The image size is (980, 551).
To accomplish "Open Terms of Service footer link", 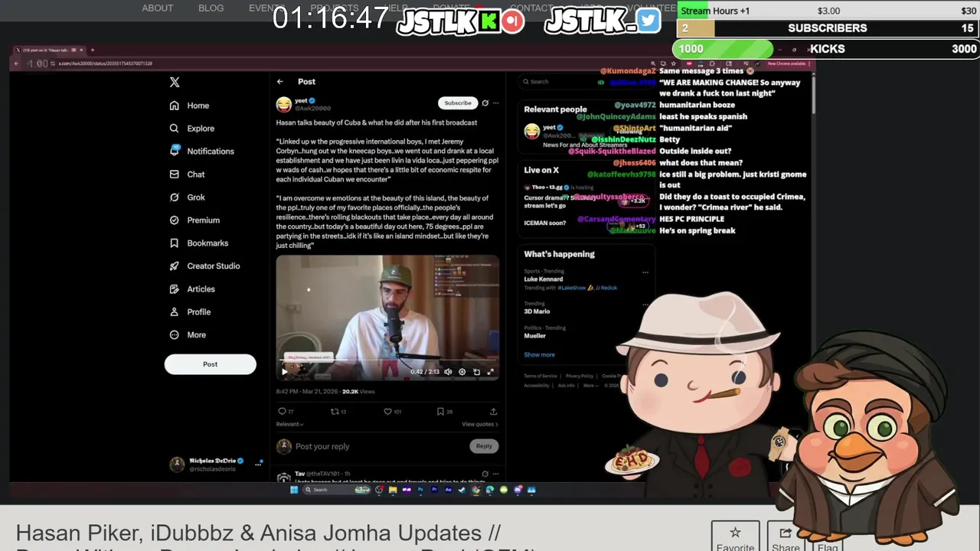I will 541,376.
